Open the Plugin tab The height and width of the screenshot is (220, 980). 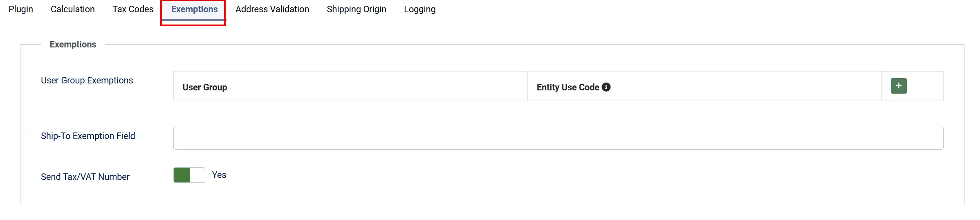click(x=21, y=9)
